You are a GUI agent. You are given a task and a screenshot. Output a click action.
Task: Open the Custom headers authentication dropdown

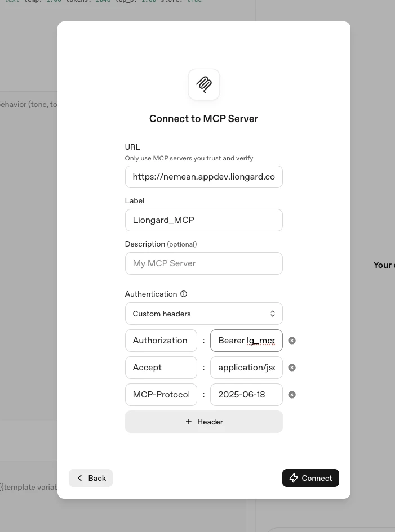[x=204, y=314]
